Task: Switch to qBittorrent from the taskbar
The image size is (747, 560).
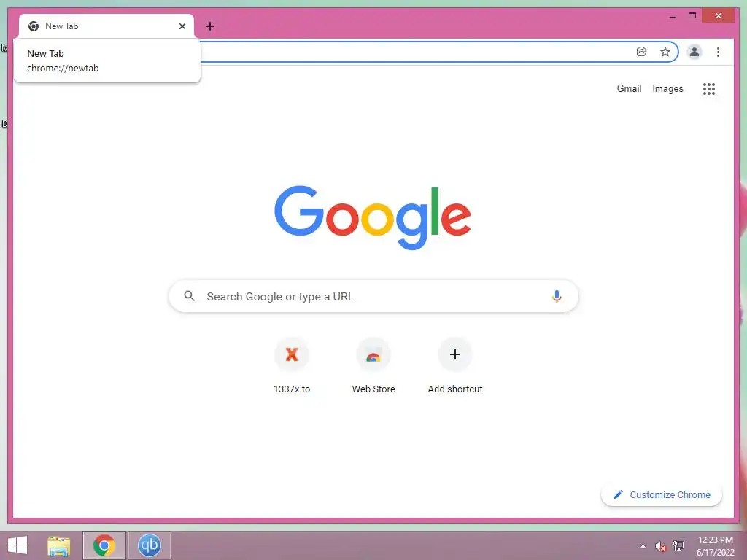Action: [x=149, y=545]
